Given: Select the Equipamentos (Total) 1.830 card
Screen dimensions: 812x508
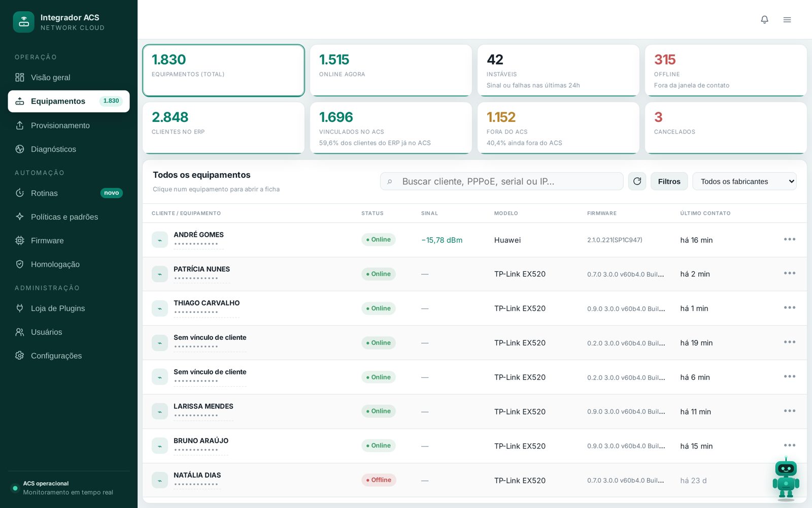Looking at the screenshot, I should (223, 70).
